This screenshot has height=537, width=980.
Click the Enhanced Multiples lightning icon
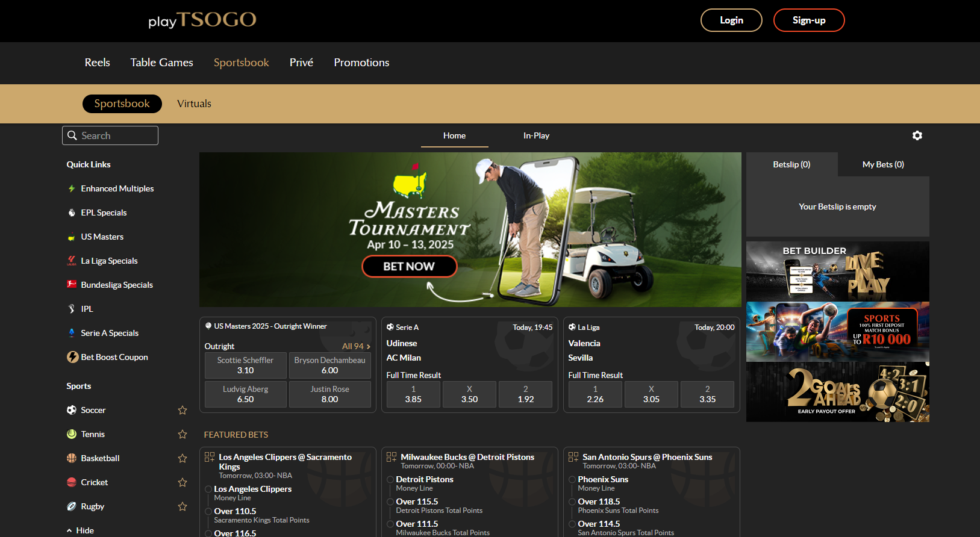[x=72, y=188]
